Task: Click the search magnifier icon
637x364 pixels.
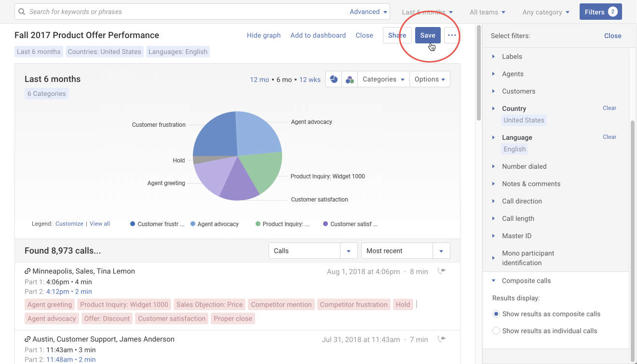Action: click(22, 12)
